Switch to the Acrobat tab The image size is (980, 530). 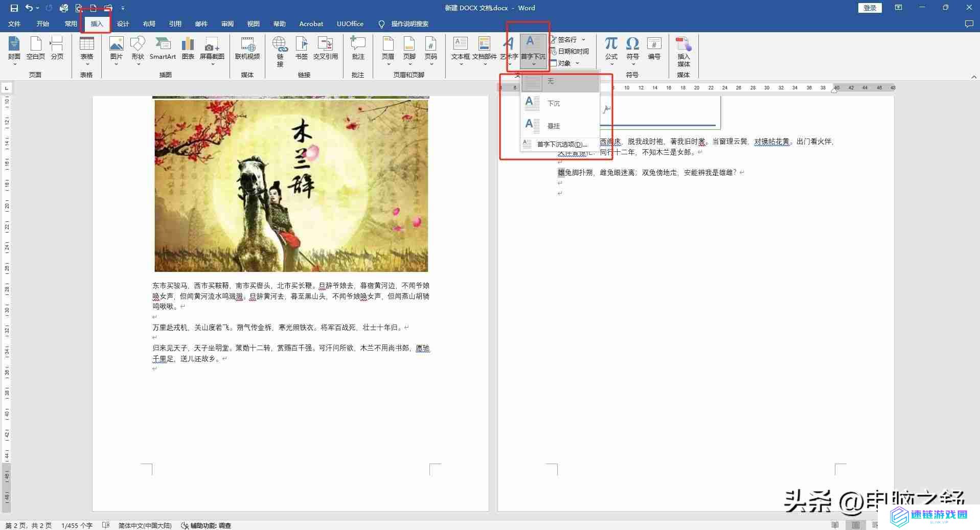pos(311,24)
